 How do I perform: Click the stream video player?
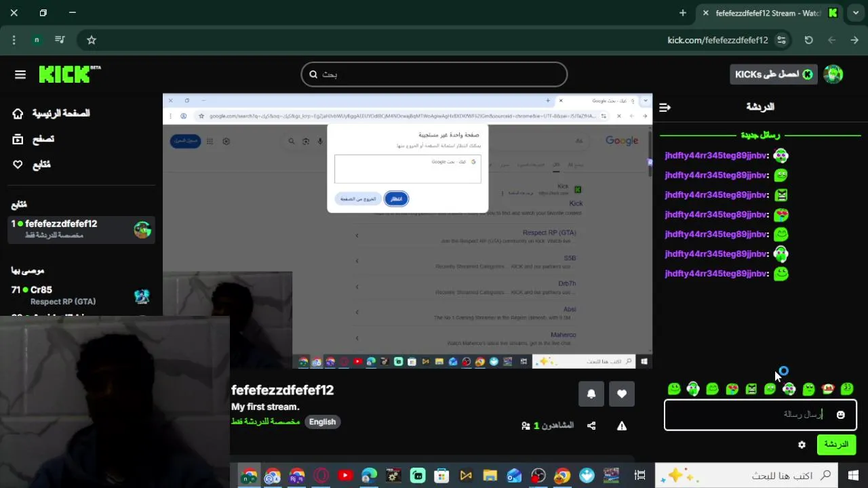click(408, 231)
